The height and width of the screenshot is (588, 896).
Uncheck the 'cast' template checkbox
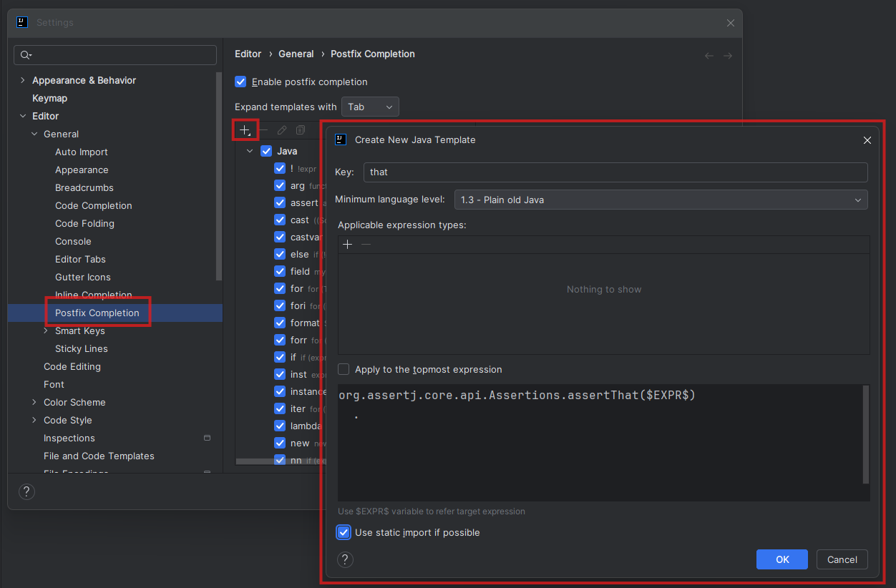[x=280, y=220]
